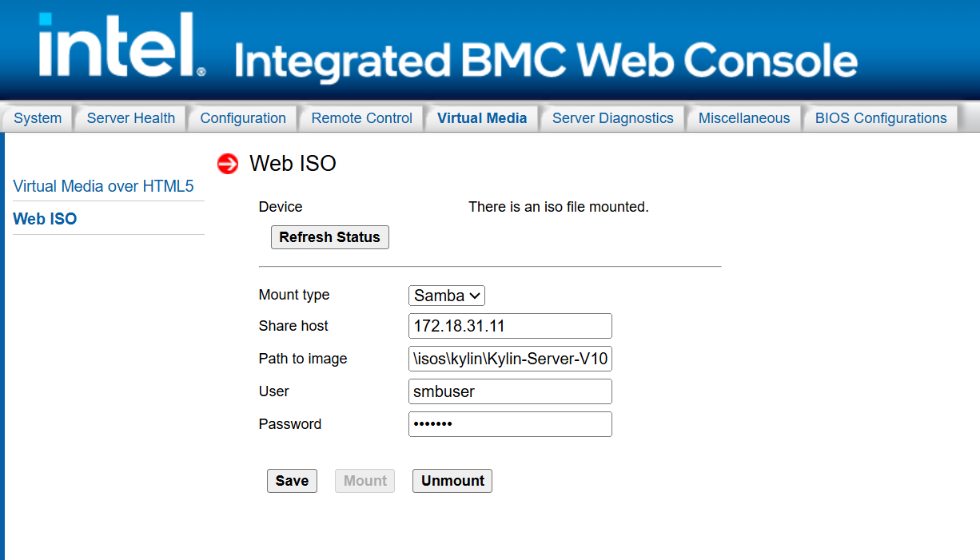Open the Server Health tab
The image size is (980, 560).
[x=131, y=118]
